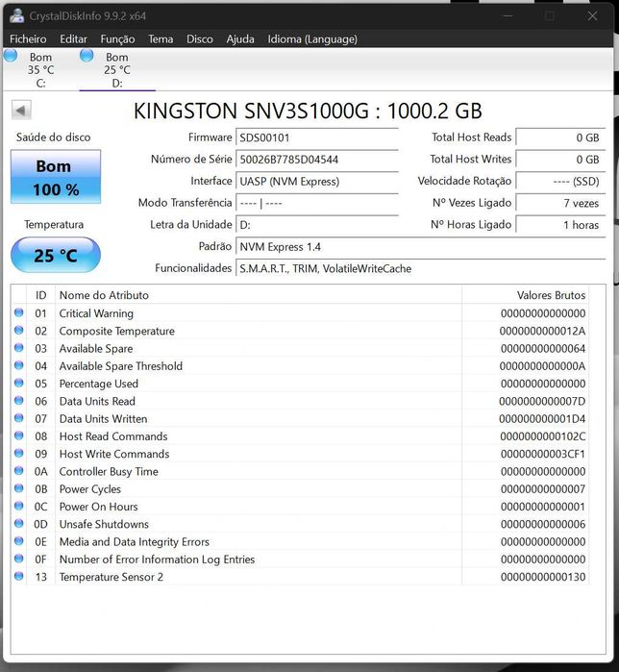Click status icon for Unsafe Shutdowns row
This screenshot has width=619, height=672.
(19, 523)
